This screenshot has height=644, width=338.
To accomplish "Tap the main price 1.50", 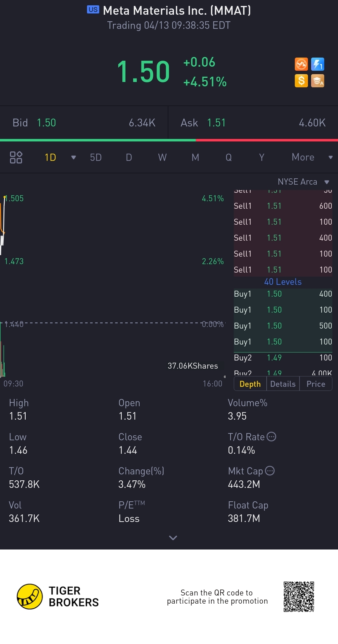I will (x=143, y=72).
